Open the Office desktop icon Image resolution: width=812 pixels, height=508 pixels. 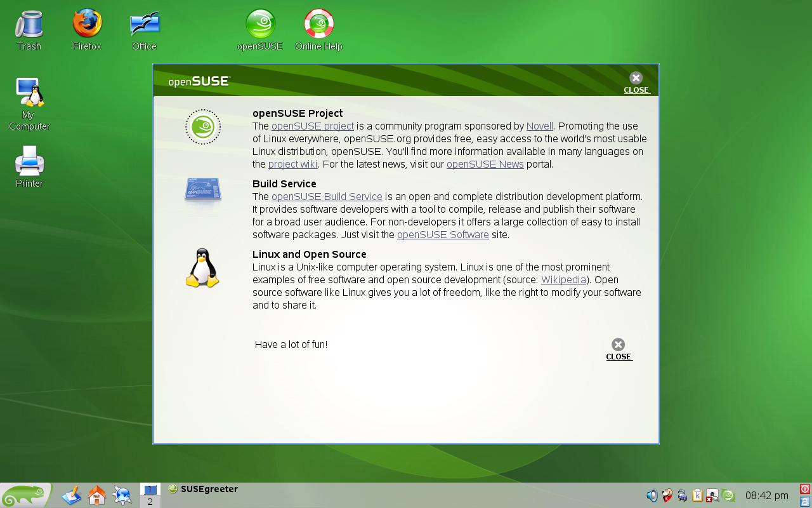[x=145, y=30]
